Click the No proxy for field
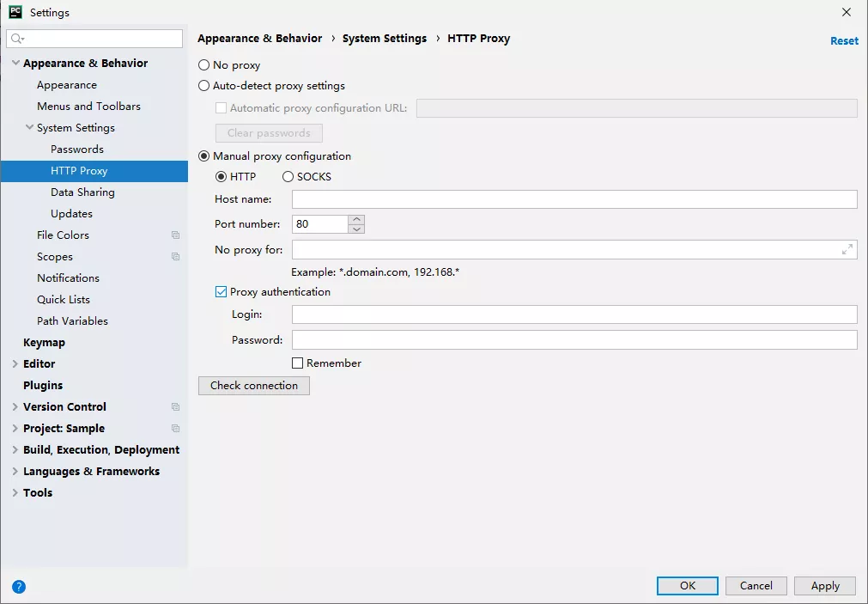Image resolution: width=868 pixels, height=604 pixels. click(x=574, y=249)
